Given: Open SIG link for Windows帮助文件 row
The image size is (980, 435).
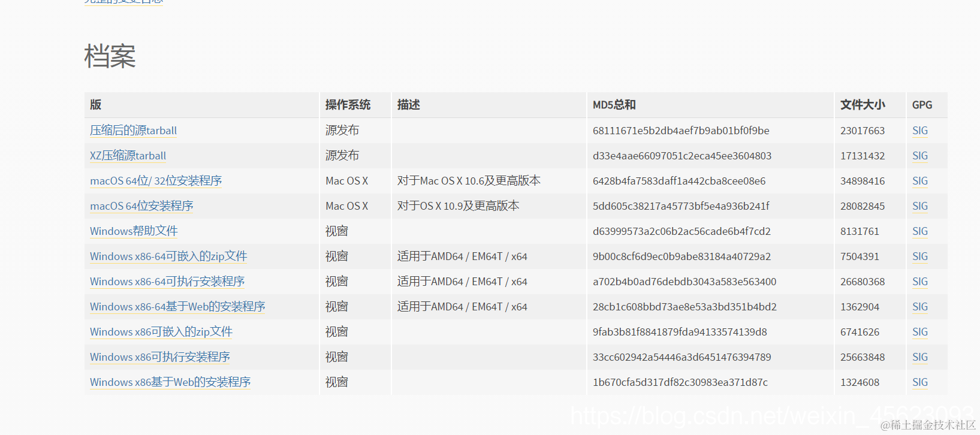Looking at the screenshot, I should click(x=920, y=231).
